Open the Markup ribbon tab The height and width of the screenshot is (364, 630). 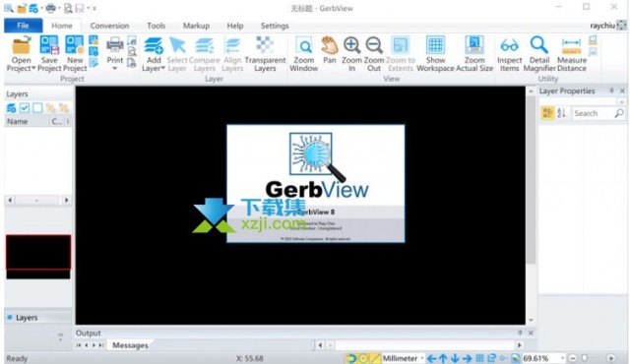(x=197, y=26)
